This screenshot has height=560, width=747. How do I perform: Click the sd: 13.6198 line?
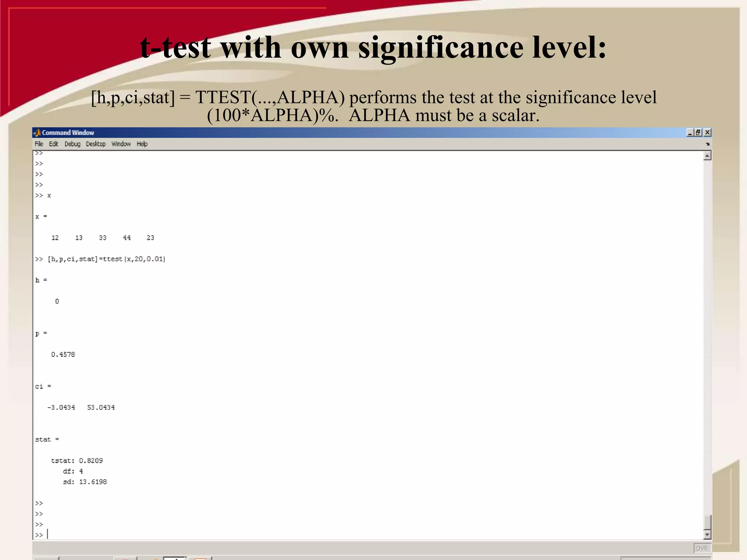coord(85,482)
